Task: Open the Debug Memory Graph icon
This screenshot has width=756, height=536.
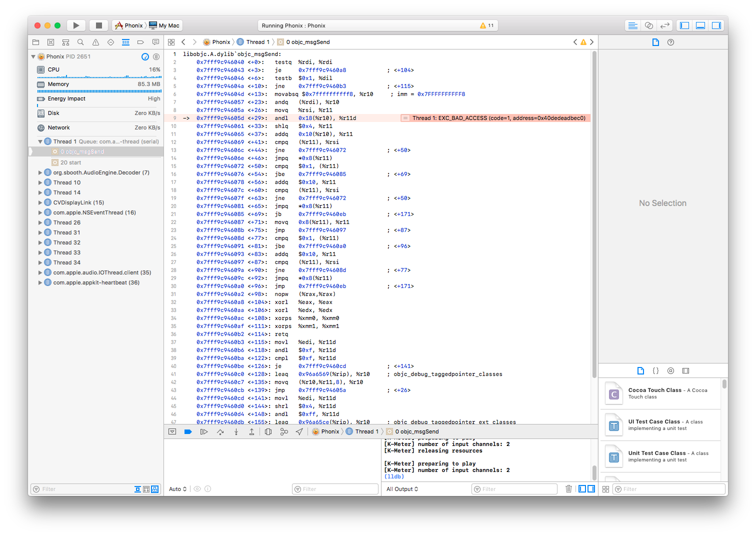Action: [284, 431]
